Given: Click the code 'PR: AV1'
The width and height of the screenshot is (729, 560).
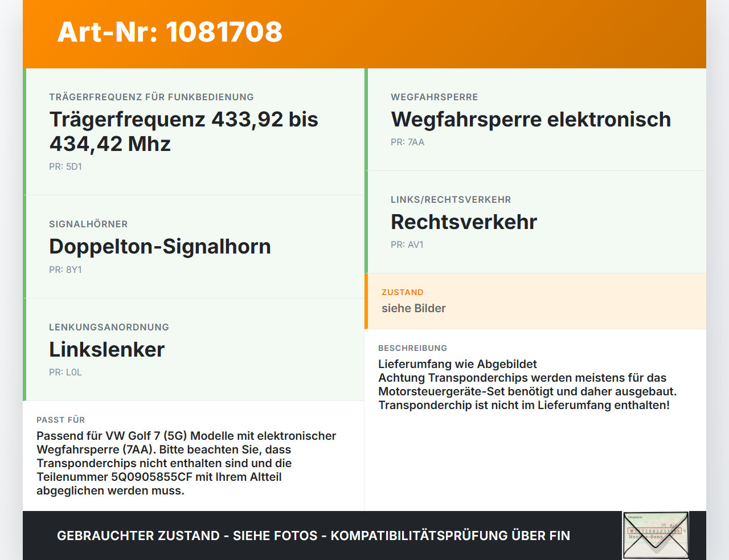Looking at the screenshot, I should 407,245.
